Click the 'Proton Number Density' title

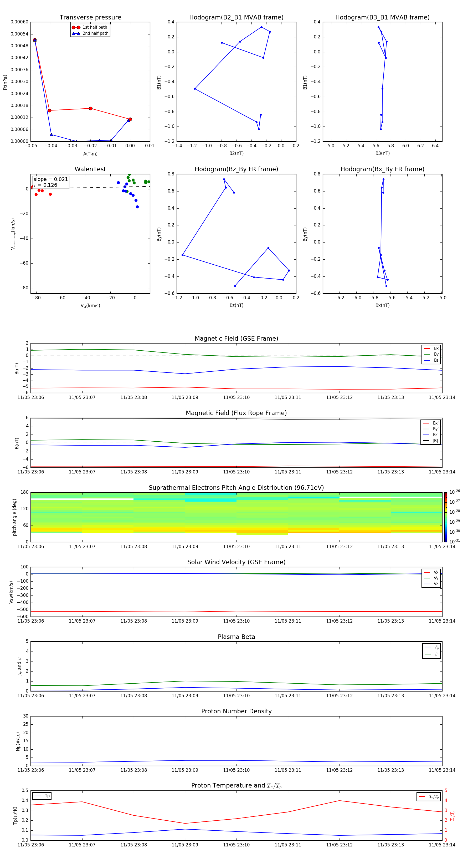(x=236, y=711)
